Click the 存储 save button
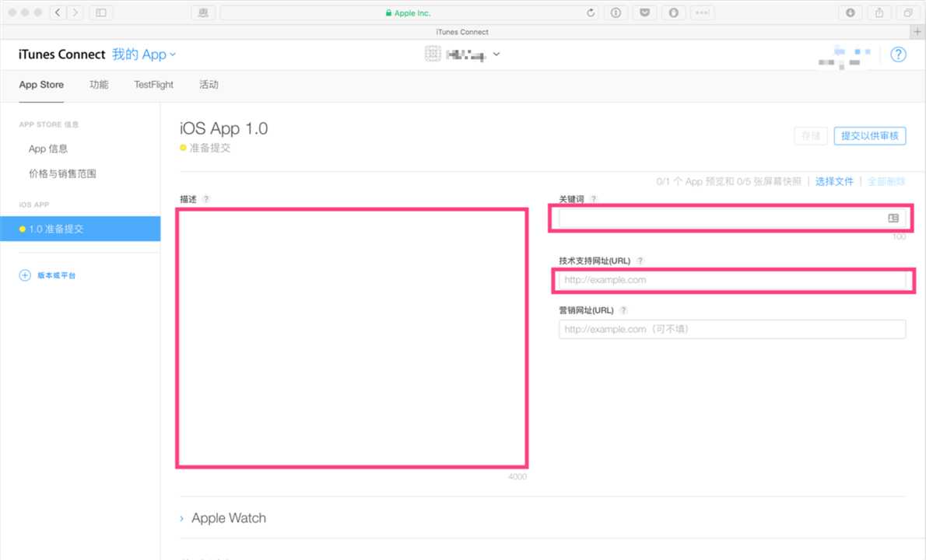 [810, 135]
